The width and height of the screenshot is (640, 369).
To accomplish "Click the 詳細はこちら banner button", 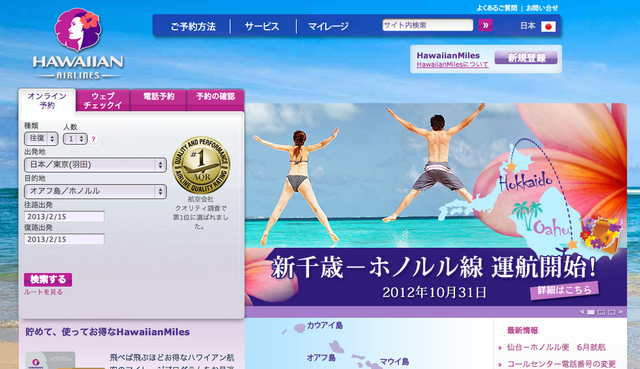I will 564,290.
